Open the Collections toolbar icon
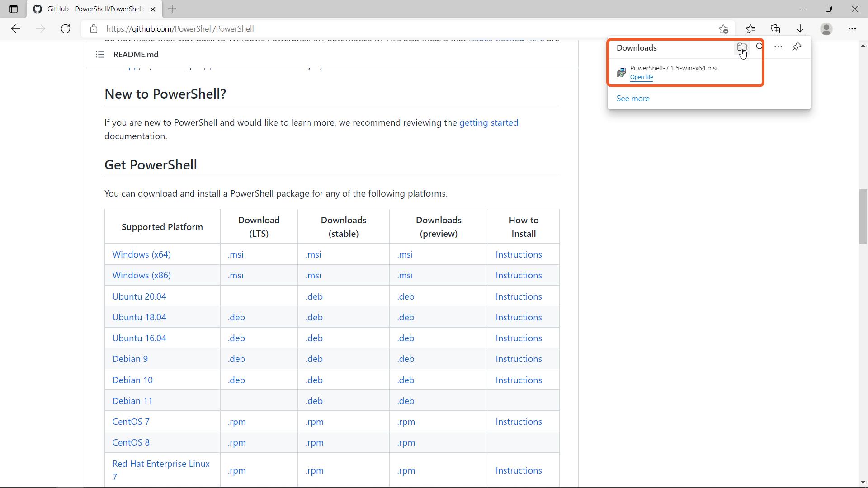Screen dimensions: 868x488 pos(775,29)
